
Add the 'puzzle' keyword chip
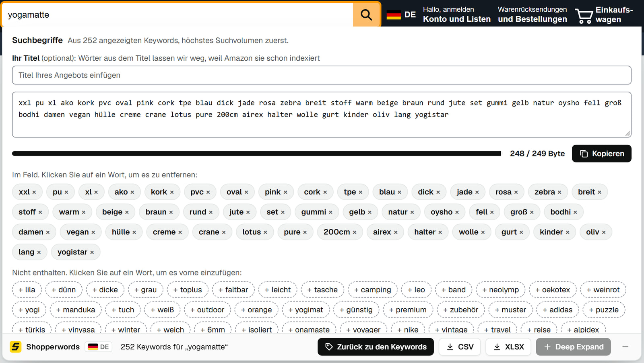[604, 310]
